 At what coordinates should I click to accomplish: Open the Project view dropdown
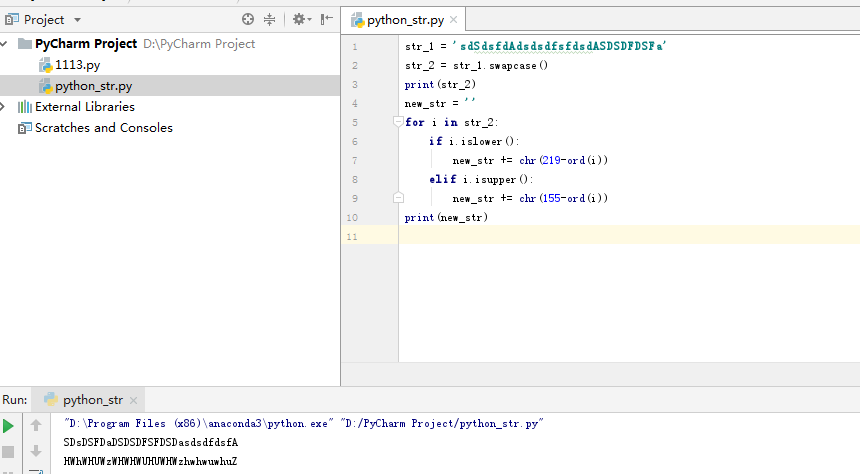point(78,20)
